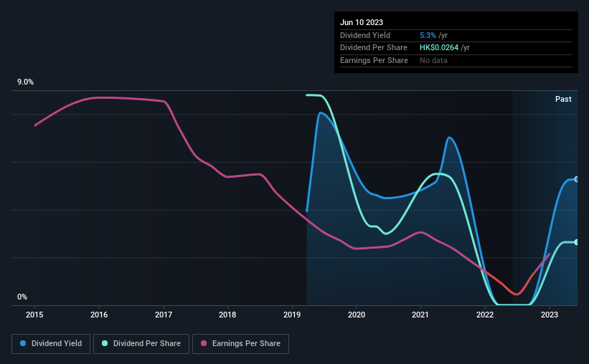Click the 'No data' earnings value
This screenshot has height=364, width=589.
[433, 60]
